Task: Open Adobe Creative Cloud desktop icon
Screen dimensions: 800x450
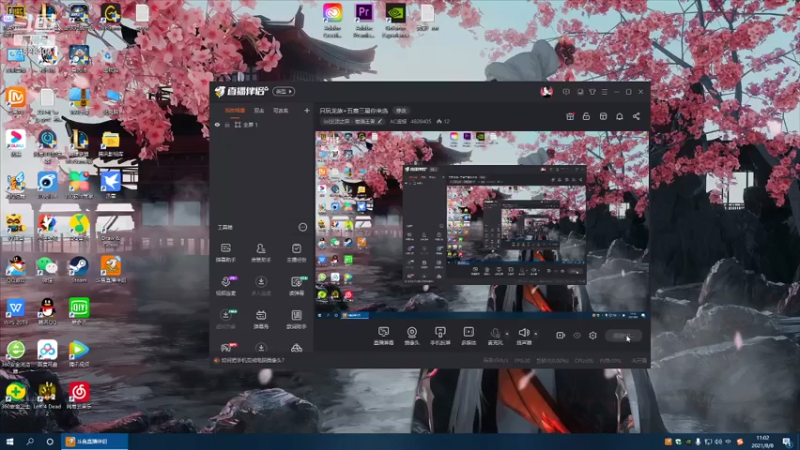Action: pyautogui.click(x=332, y=20)
